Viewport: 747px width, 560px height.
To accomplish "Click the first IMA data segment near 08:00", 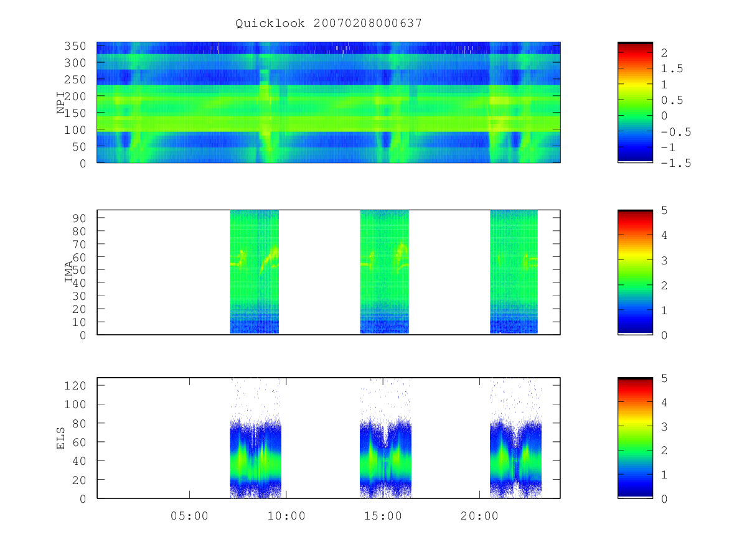I will click(x=255, y=272).
